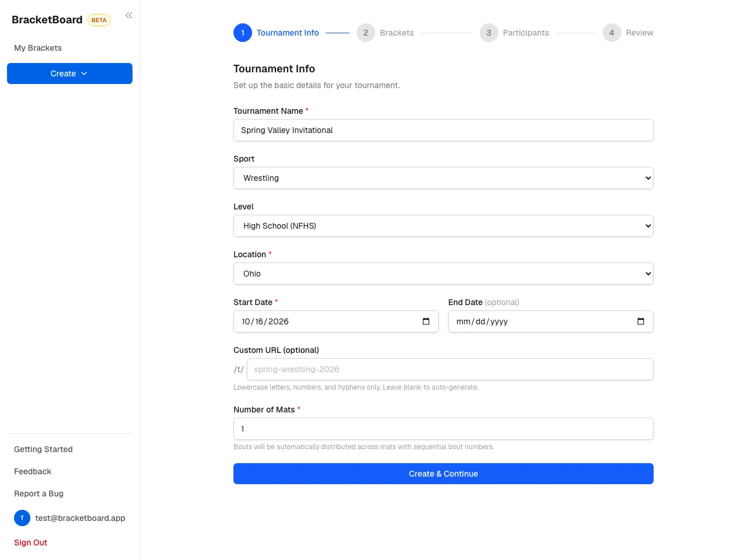Image resolution: width=747 pixels, height=560 pixels.
Task: Click the step 2 circle indicator
Action: [x=366, y=33]
